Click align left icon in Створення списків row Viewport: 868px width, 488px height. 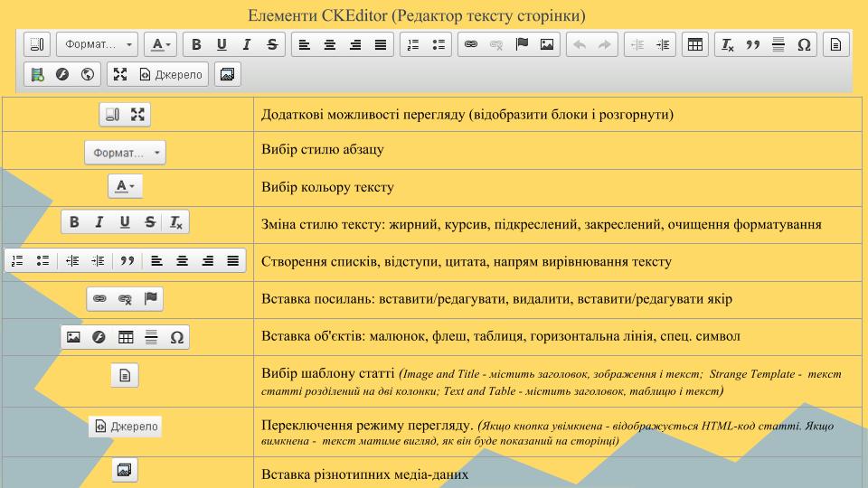click(x=157, y=260)
